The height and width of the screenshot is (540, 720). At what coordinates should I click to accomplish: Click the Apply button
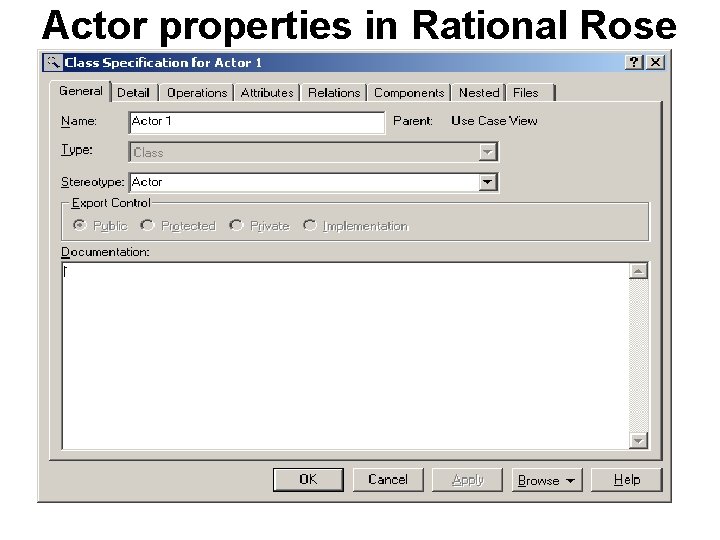coord(467,480)
